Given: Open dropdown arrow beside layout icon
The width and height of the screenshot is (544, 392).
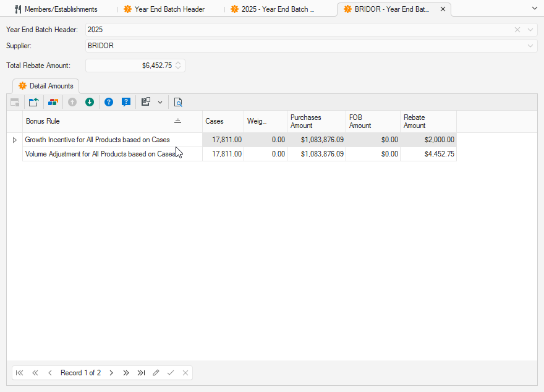Looking at the screenshot, I should [x=160, y=102].
